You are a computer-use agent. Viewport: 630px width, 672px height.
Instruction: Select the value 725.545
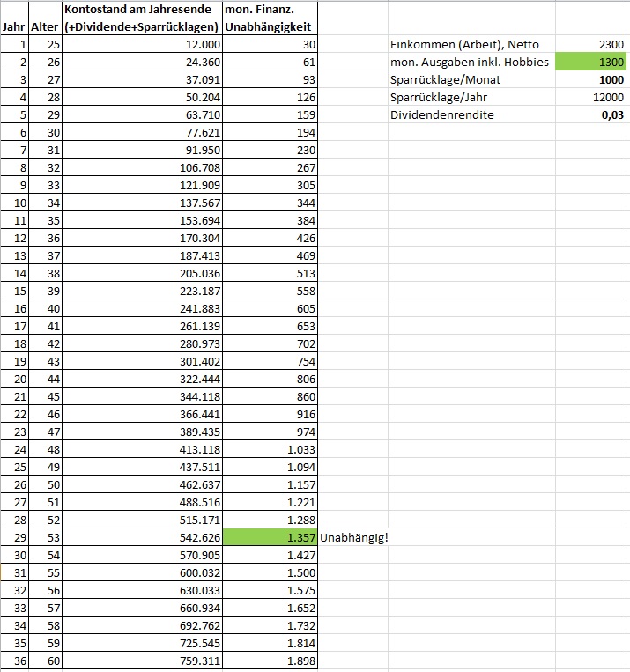coord(142,642)
